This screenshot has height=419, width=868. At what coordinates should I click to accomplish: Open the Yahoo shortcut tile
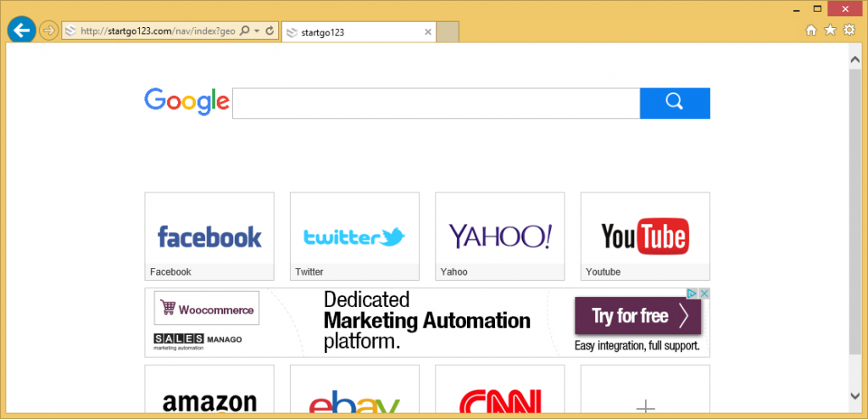(499, 236)
